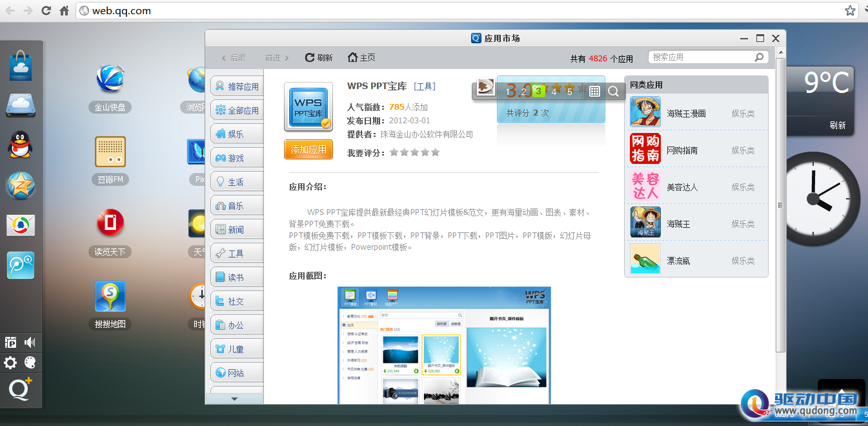The image size is (868, 426).
Task: Open 网购指南 in the similar apps list
Action: [696, 150]
